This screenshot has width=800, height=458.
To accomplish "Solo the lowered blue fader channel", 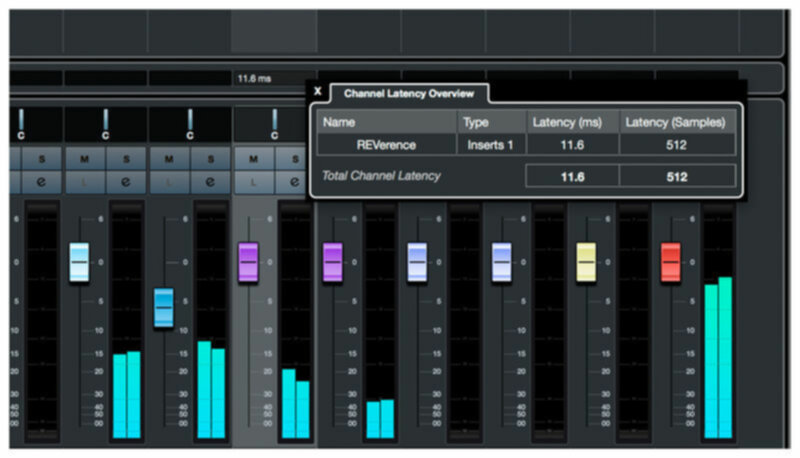I will tap(210, 159).
